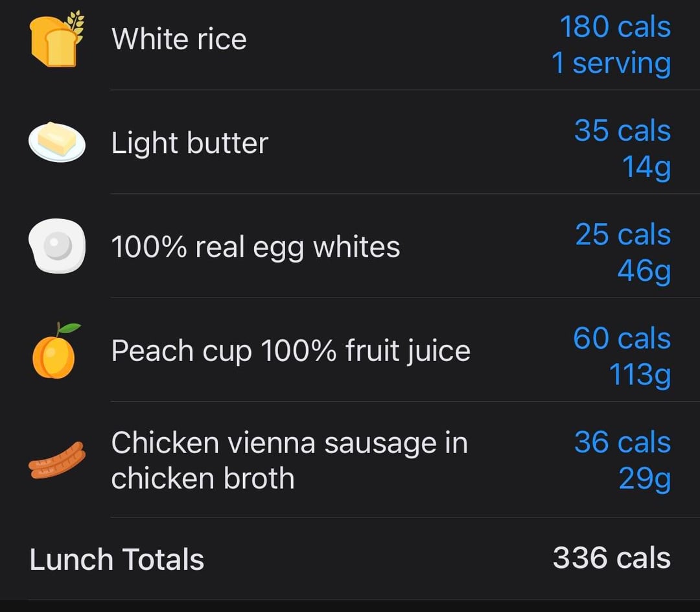700x612 pixels.
Task: Select 100% real egg whites item
Action: (255, 247)
